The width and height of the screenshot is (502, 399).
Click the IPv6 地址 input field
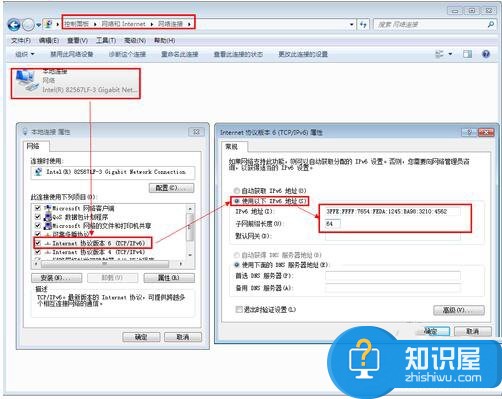pos(392,211)
